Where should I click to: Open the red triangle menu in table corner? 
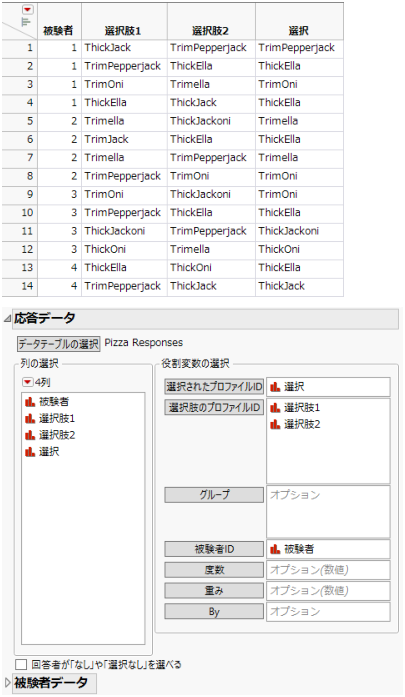(x=28, y=9)
